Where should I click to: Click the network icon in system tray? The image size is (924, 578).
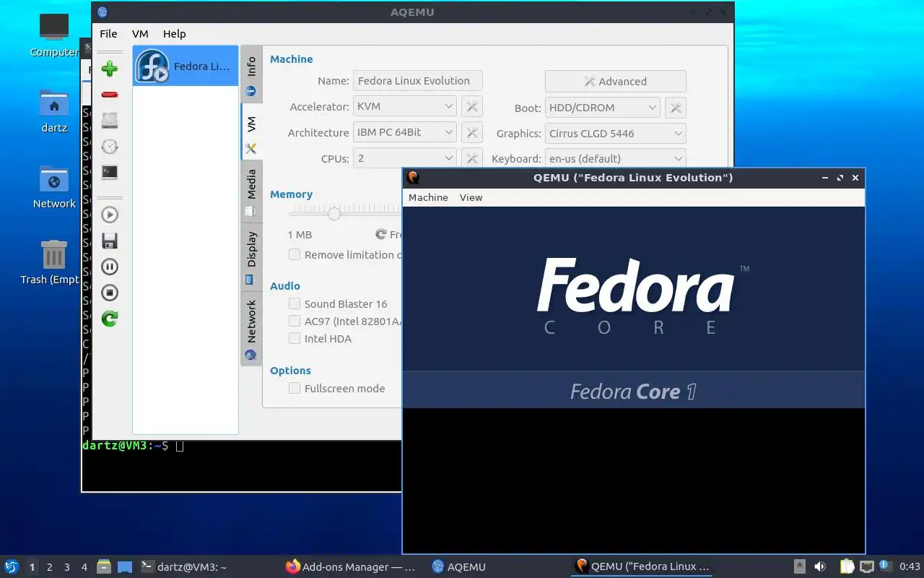(866, 567)
